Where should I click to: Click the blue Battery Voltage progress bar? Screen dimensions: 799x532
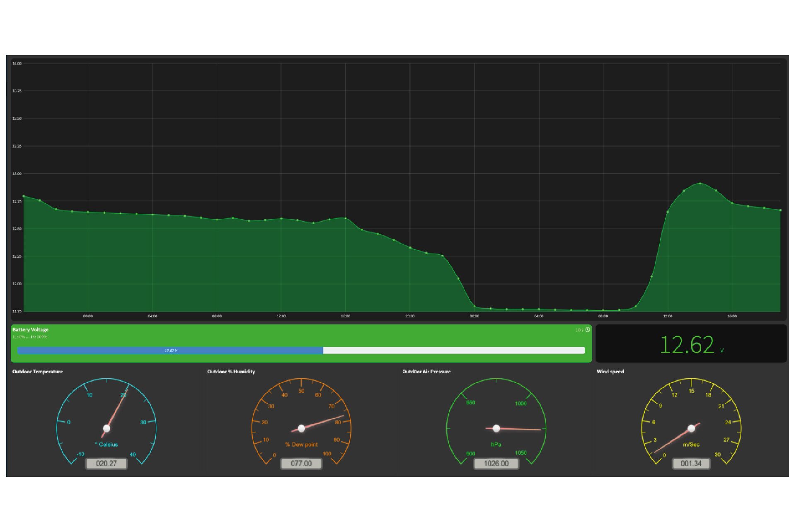(170, 351)
